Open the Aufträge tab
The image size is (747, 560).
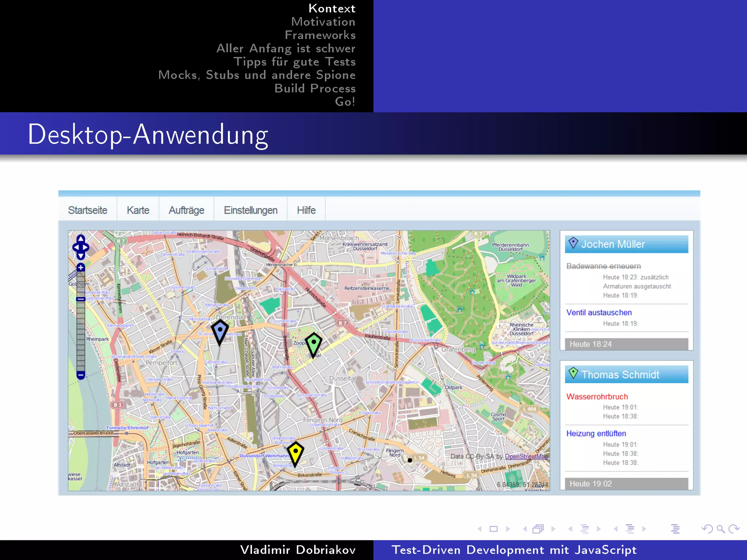pos(186,210)
